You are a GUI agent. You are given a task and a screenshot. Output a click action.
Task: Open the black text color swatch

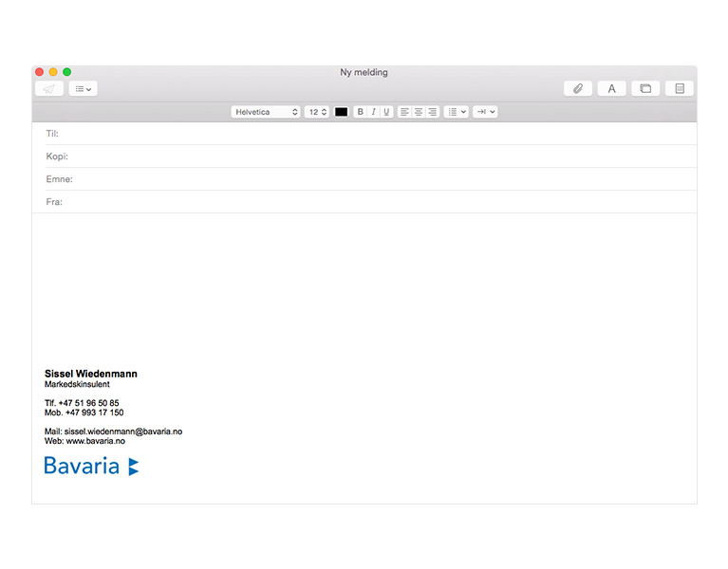tap(342, 112)
